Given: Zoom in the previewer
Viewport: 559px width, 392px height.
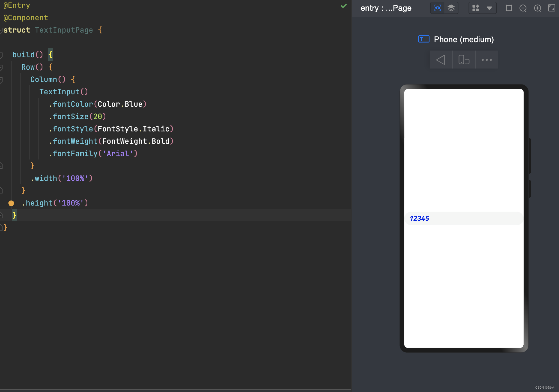Looking at the screenshot, I should (537, 8).
